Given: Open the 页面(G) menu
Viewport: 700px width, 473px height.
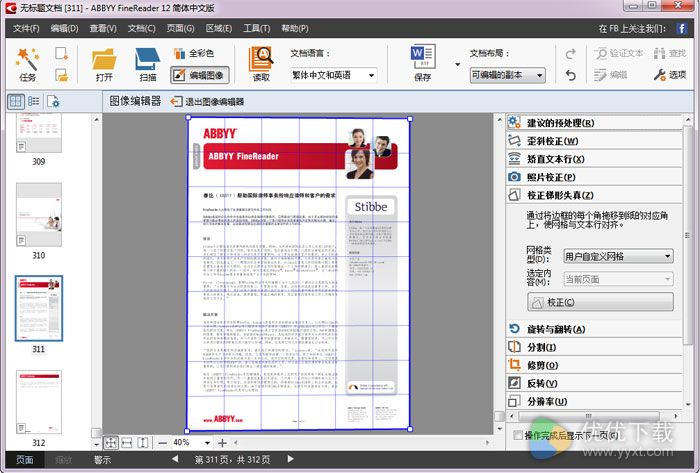Looking at the screenshot, I should click(180, 29).
